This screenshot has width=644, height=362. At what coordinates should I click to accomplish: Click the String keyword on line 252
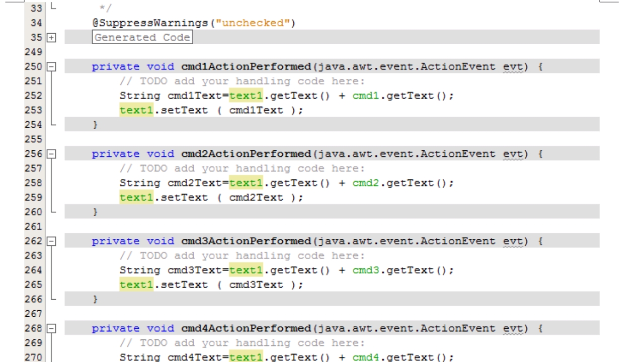tap(139, 96)
